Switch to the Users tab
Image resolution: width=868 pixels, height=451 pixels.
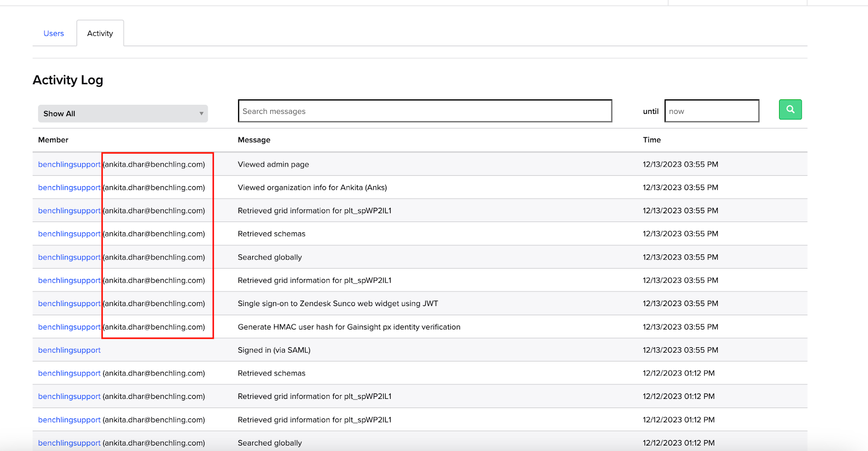54,34
